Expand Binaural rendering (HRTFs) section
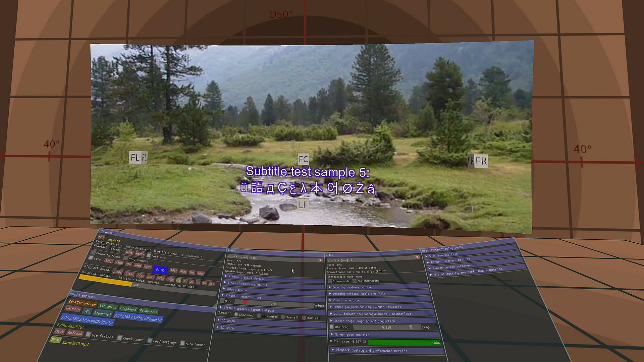The image size is (644, 362). click(248, 284)
